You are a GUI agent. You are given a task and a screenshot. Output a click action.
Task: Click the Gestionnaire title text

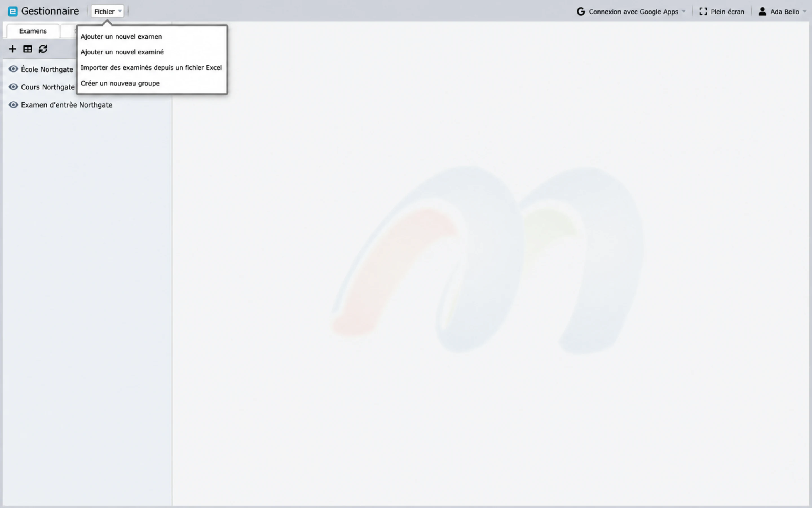(x=50, y=11)
